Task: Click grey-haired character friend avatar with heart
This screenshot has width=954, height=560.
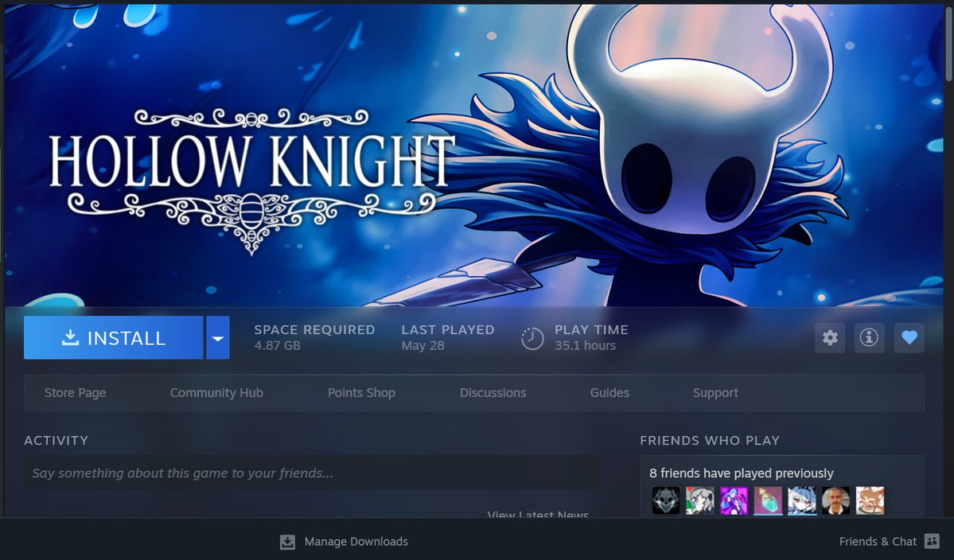Action: coord(700,501)
